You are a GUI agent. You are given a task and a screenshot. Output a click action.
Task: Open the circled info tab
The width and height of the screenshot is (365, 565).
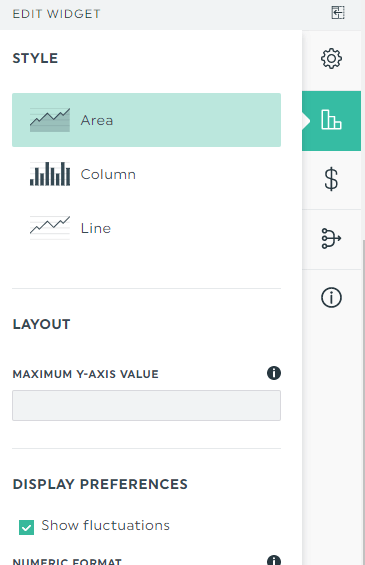pyautogui.click(x=331, y=298)
